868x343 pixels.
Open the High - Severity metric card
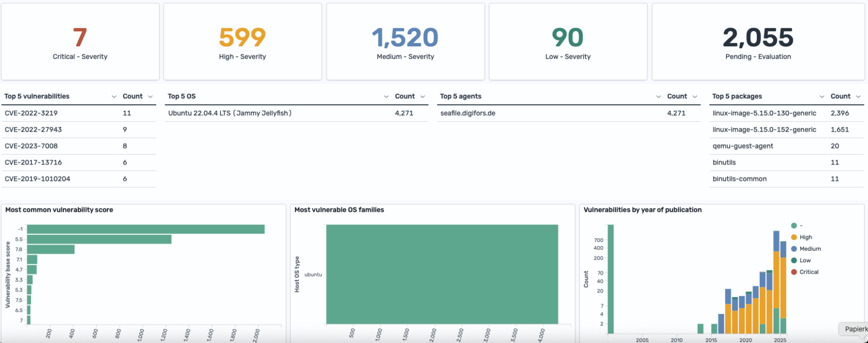(x=242, y=42)
